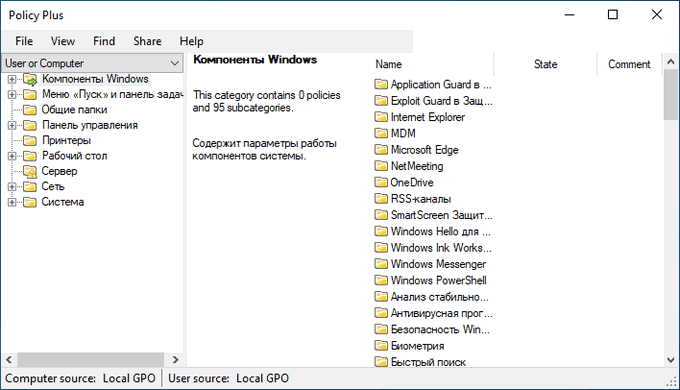The image size is (680, 390).
Task: Expand the Рабочий стол tree node
Action: (x=12, y=156)
